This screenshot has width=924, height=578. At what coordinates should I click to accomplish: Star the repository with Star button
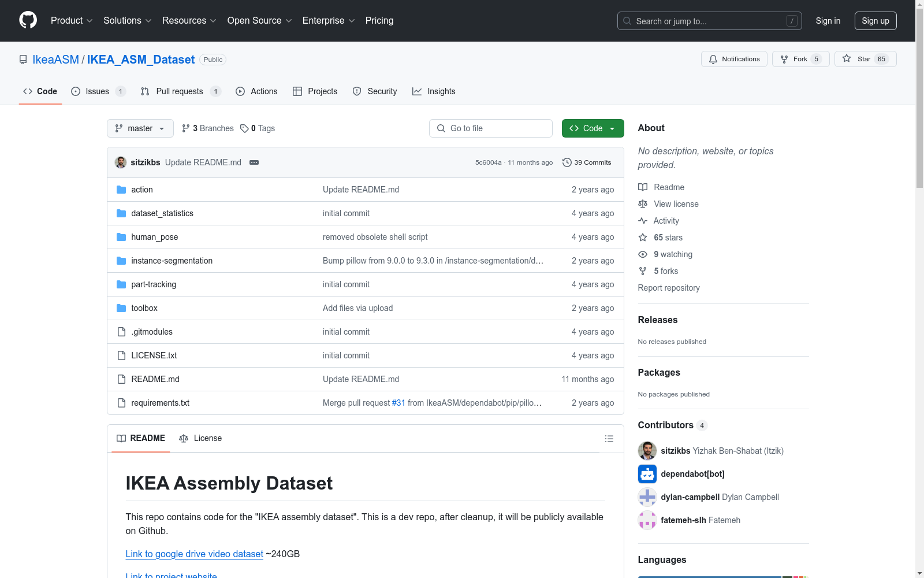[x=865, y=59]
